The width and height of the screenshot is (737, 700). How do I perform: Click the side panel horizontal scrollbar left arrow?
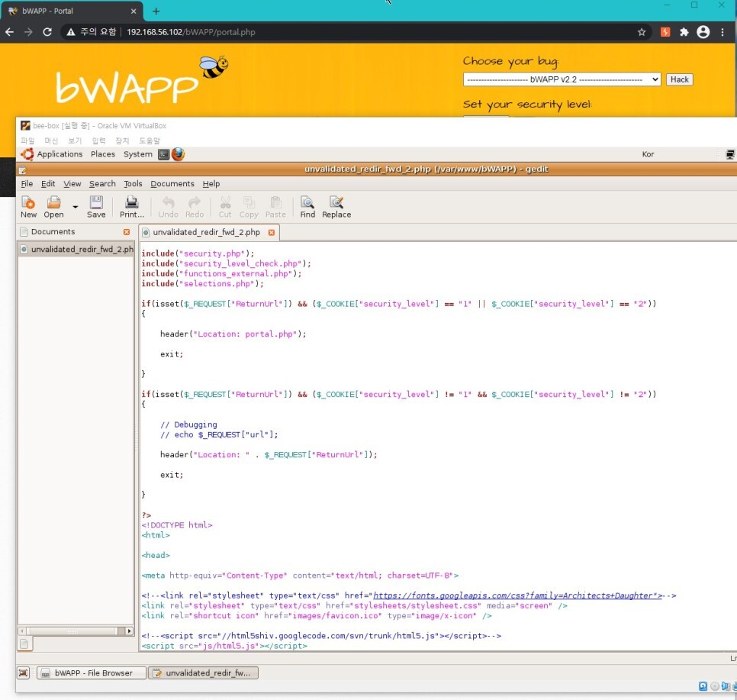click(22, 631)
